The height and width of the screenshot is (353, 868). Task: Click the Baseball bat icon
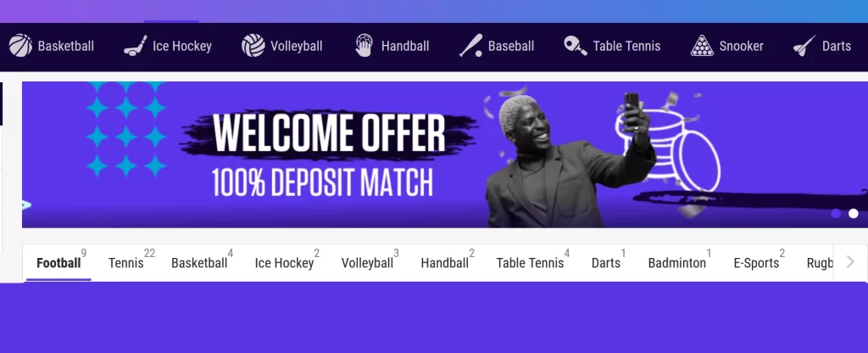point(470,46)
